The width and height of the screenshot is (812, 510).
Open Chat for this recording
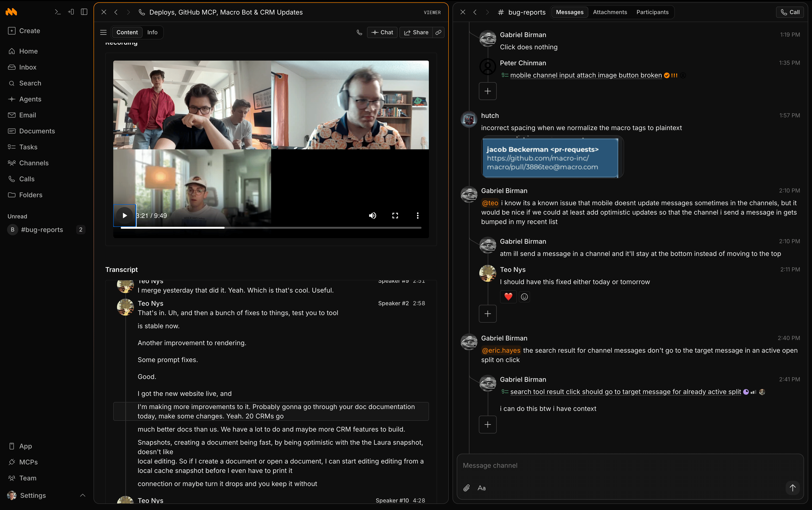[x=383, y=32]
